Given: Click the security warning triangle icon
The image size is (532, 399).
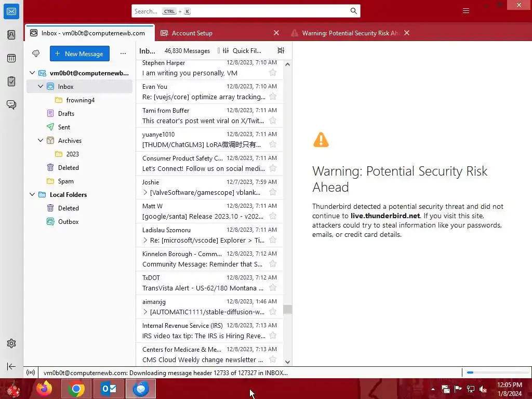Looking at the screenshot, I should (321, 139).
